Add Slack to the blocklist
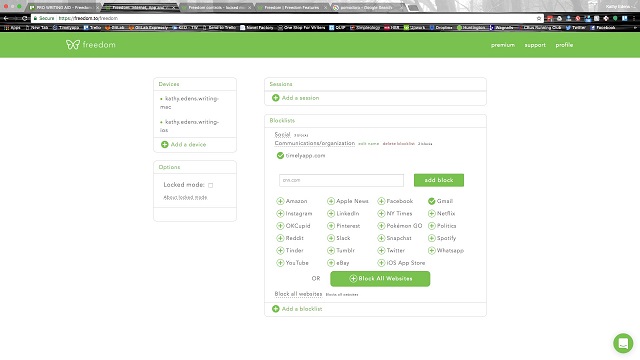The width and height of the screenshot is (640, 360). pos(331,238)
